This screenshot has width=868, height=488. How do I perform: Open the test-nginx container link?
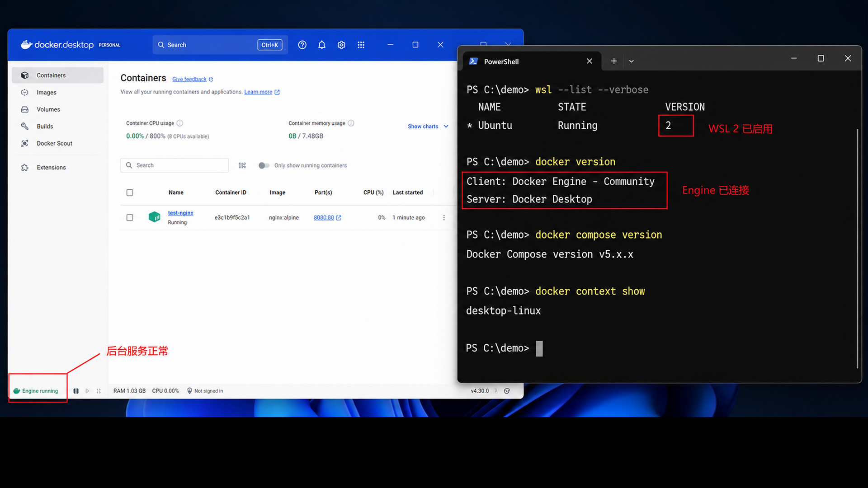pos(180,213)
